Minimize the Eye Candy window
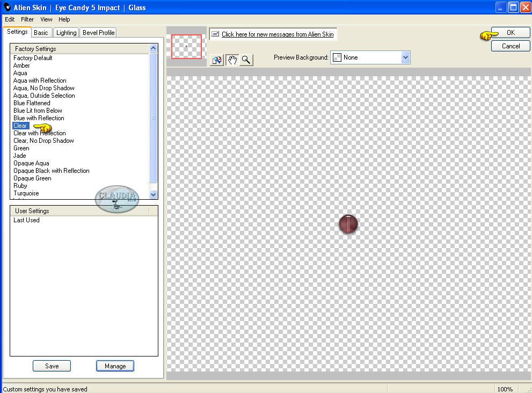This screenshot has width=532, height=393. 501,7
